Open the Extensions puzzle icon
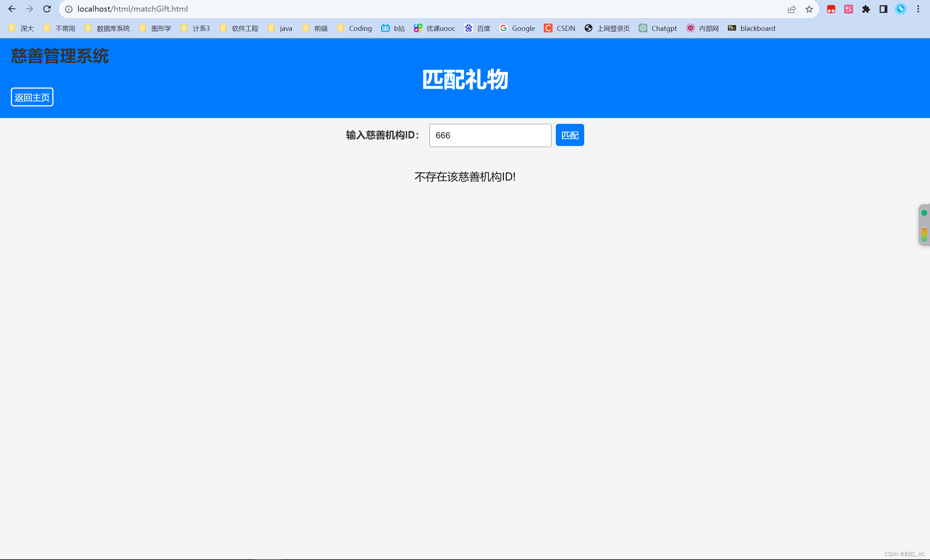Image resolution: width=930 pixels, height=560 pixels. coord(866,9)
